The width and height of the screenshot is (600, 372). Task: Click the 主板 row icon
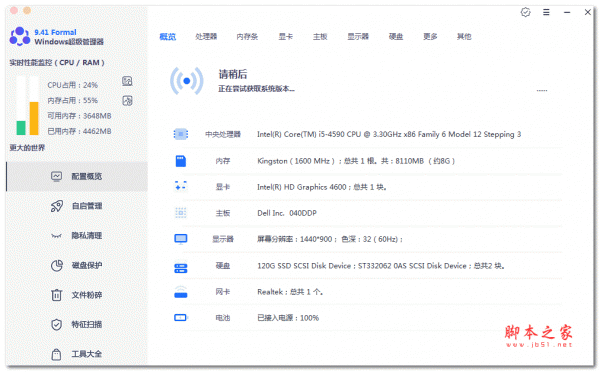pos(181,213)
